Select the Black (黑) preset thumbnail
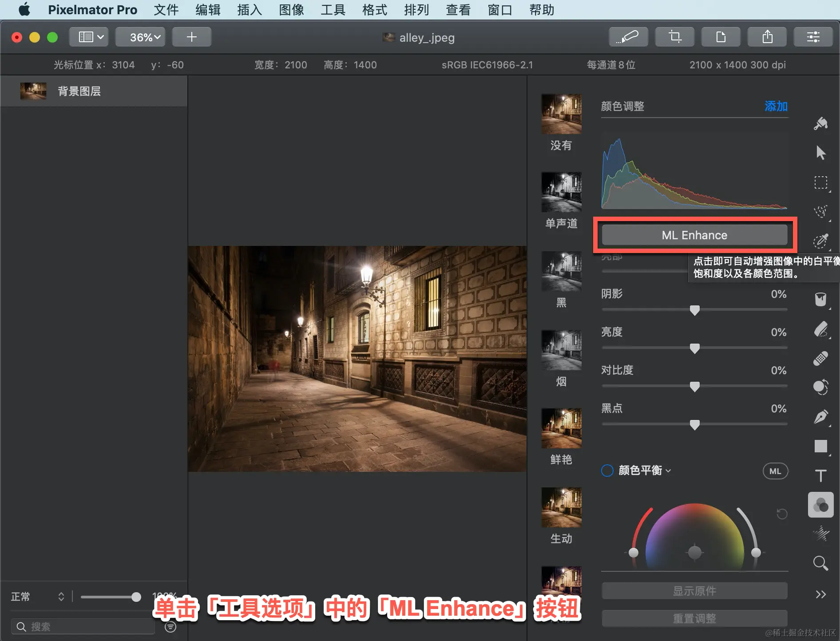840x641 pixels. (x=561, y=271)
